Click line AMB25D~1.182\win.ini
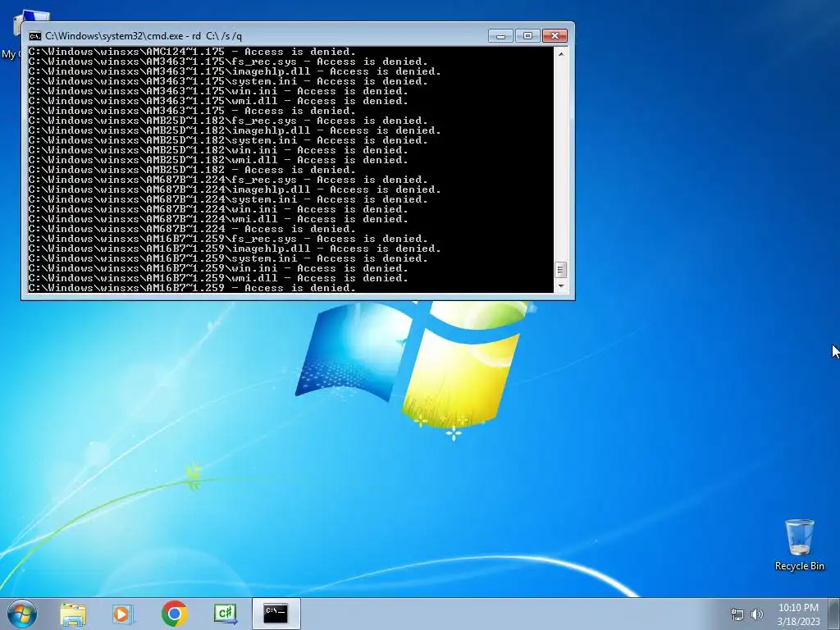840x630 pixels. (x=218, y=151)
